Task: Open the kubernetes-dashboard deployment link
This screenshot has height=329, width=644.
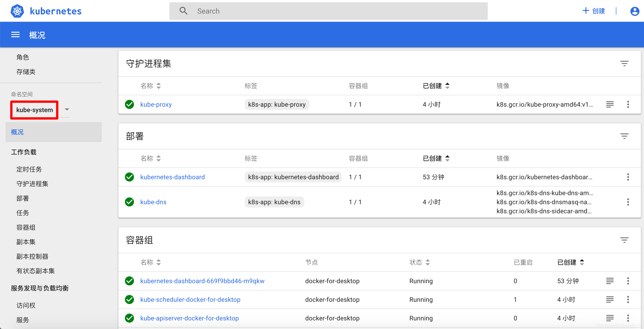Action: pos(172,177)
